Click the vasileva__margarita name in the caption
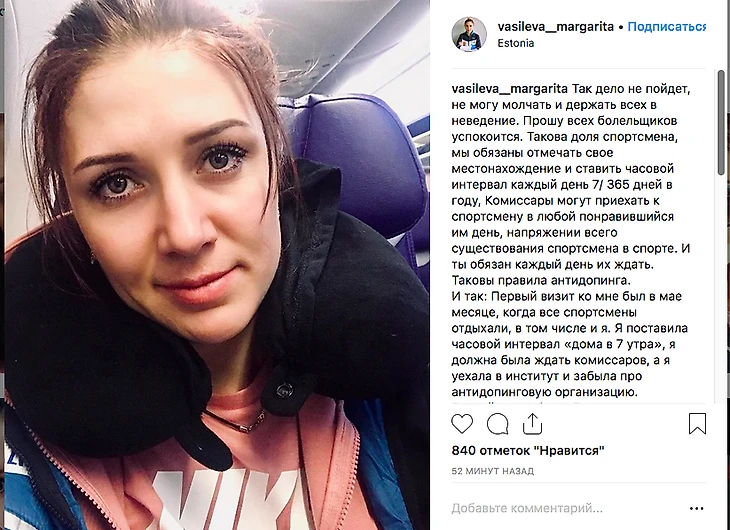This screenshot has width=730, height=530. tap(509, 89)
